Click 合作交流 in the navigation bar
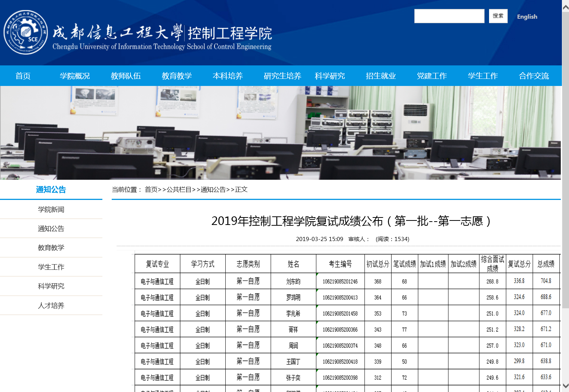Image resolution: width=569 pixels, height=392 pixels. [x=534, y=76]
